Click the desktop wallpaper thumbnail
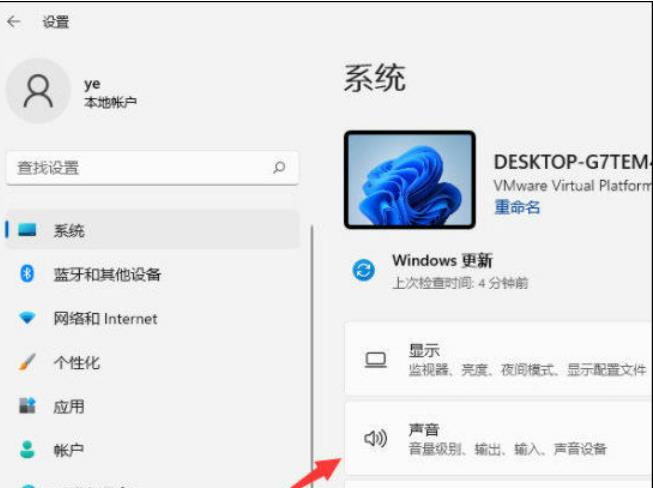The width and height of the screenshot is (653, 488). (410, 180)
